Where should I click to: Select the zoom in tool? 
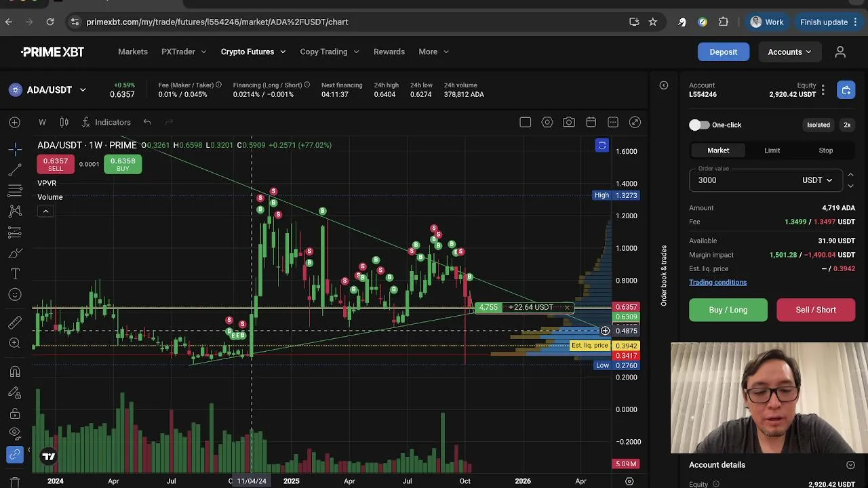pos(15,344)
